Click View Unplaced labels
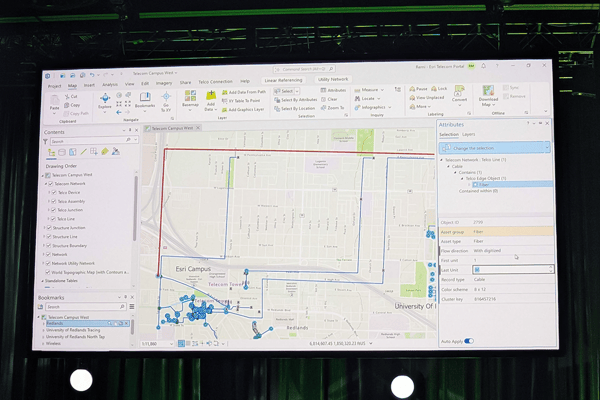Screen dimensions: 600x400 [x=427, y=98]
